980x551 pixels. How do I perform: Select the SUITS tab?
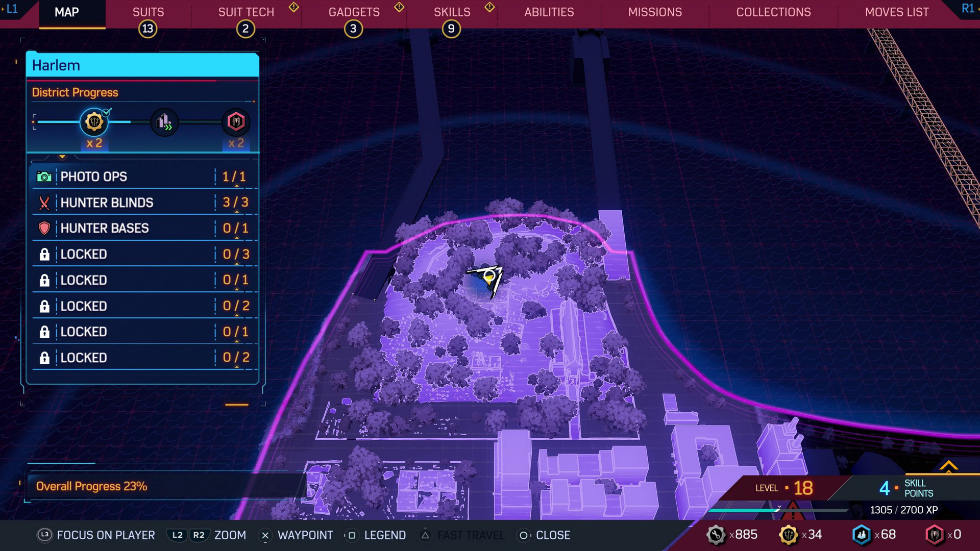coord(148,11)
